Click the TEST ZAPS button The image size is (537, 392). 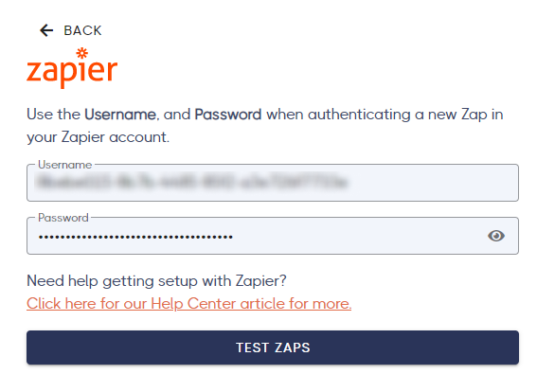(273, 347)
